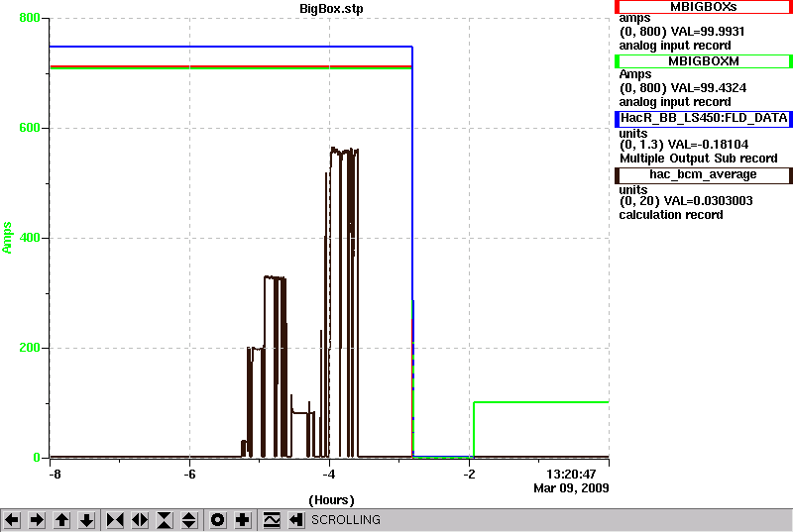Click the -2 hour tick label
Image resolution: width=793 pixels, height=532 pixels.
(469, 475)
